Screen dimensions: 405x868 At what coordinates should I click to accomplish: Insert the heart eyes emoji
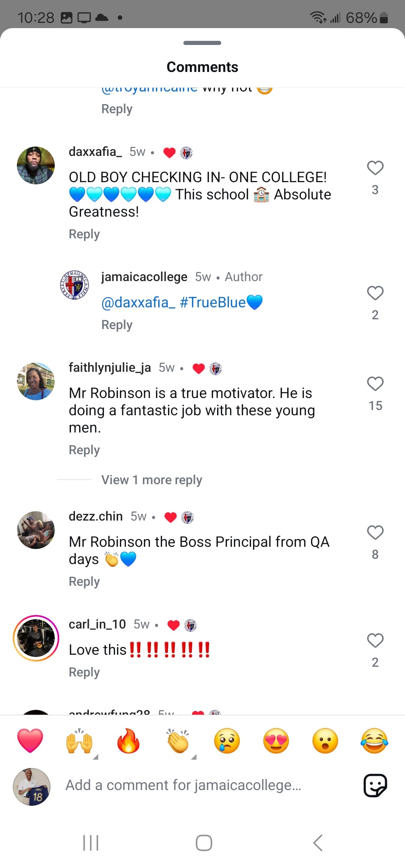click(276, 741)
